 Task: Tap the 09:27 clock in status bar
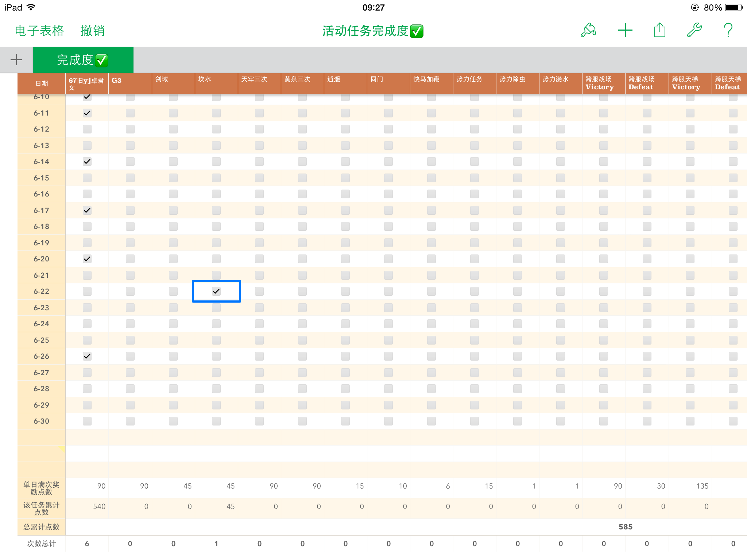pos(373,7)
